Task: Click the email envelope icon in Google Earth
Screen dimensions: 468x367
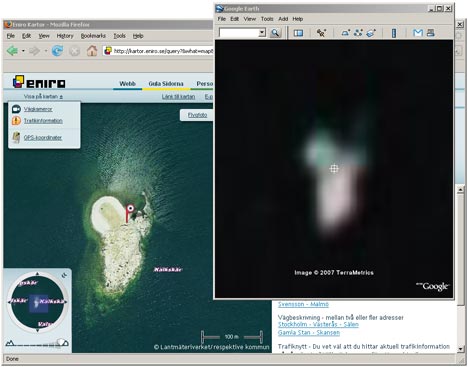Action: tap(418, 33)
